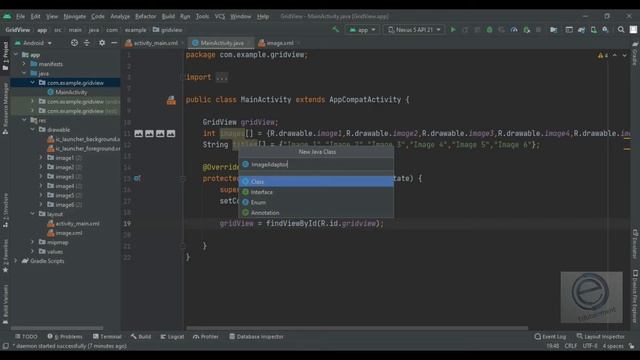Open the Profile app gauge icon
This screenshot has height=360, width=640.
coord(514,30)
